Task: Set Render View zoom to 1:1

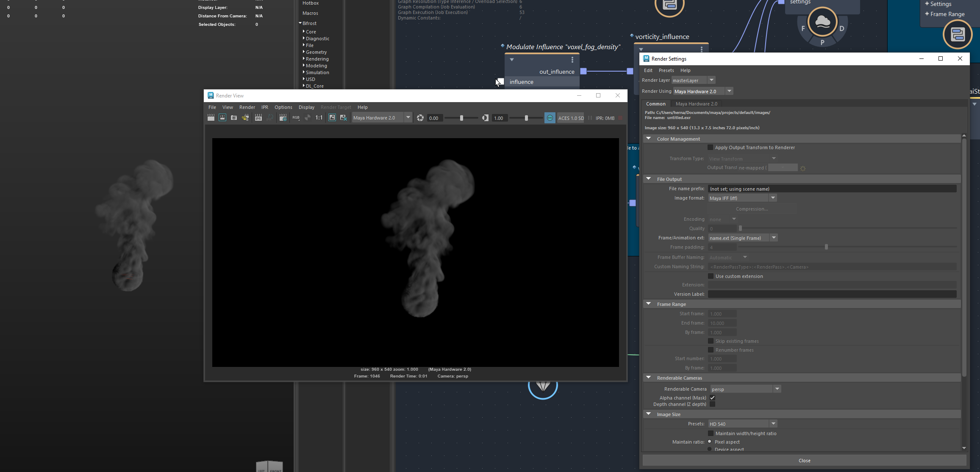Action: pyautogui.click(x=319, y=118)
